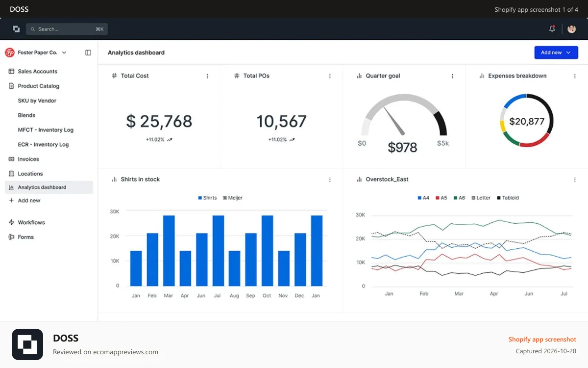This screenshot has width=588, height=368.
Task: Toggle the A4 line in legend
Action: [x=423, y=198]
